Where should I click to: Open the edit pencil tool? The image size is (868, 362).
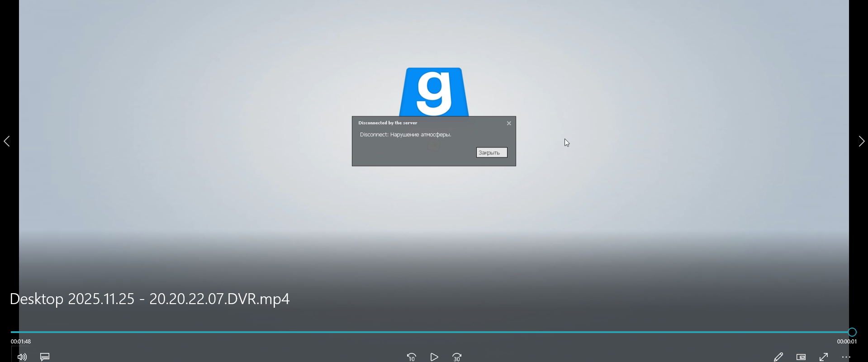pos(778,357)
